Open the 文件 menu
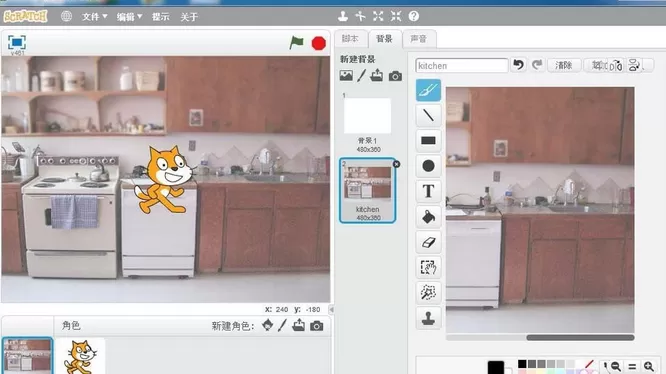 tap(94, 17)
